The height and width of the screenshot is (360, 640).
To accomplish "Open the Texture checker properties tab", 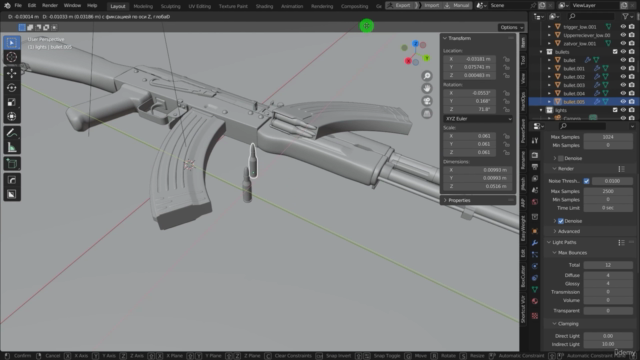I will coord(535,316).
